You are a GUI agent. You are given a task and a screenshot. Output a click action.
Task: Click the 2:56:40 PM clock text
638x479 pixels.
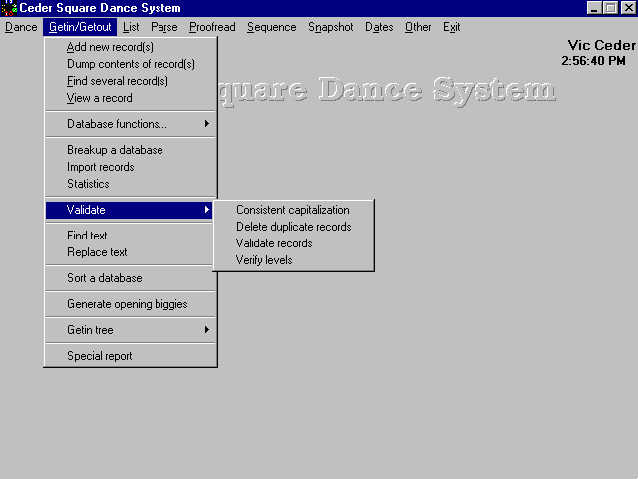coord(593,61)
